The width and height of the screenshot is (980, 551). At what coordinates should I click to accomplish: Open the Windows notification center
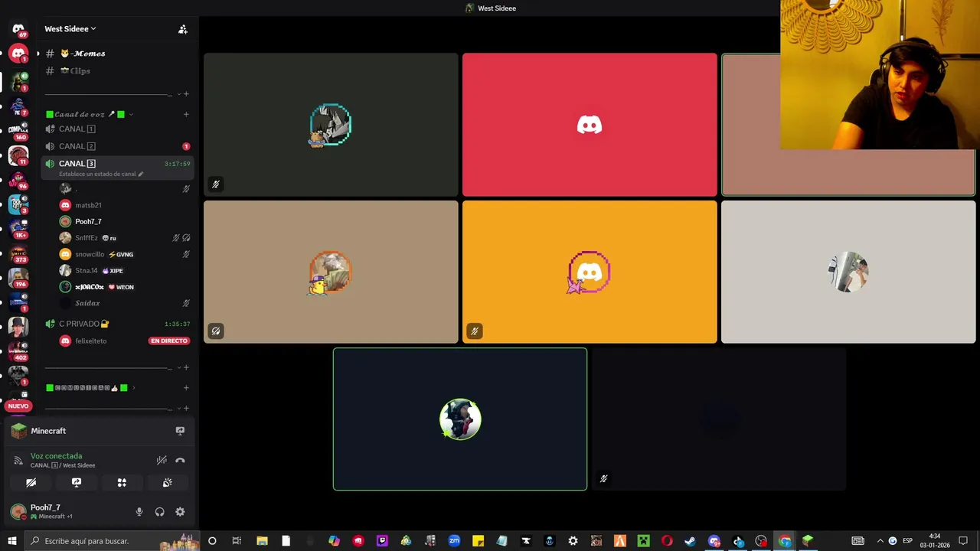point(963,541)
